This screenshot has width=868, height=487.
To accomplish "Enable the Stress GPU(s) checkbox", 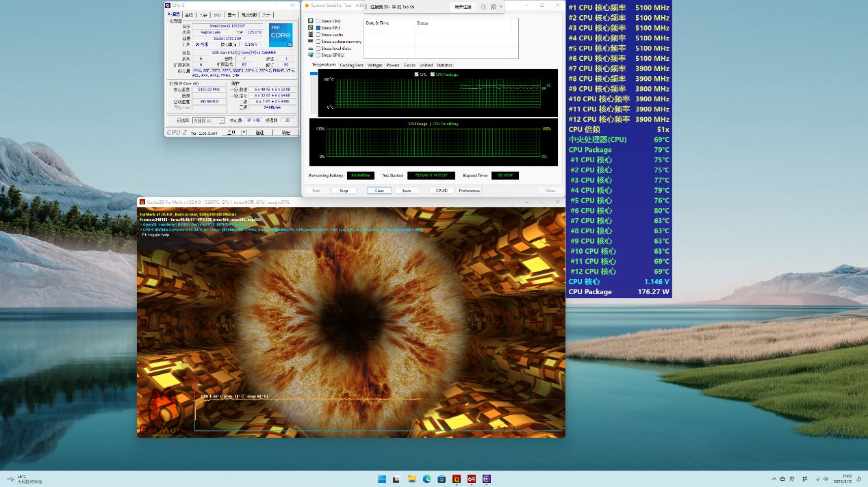I will point(318,55).
